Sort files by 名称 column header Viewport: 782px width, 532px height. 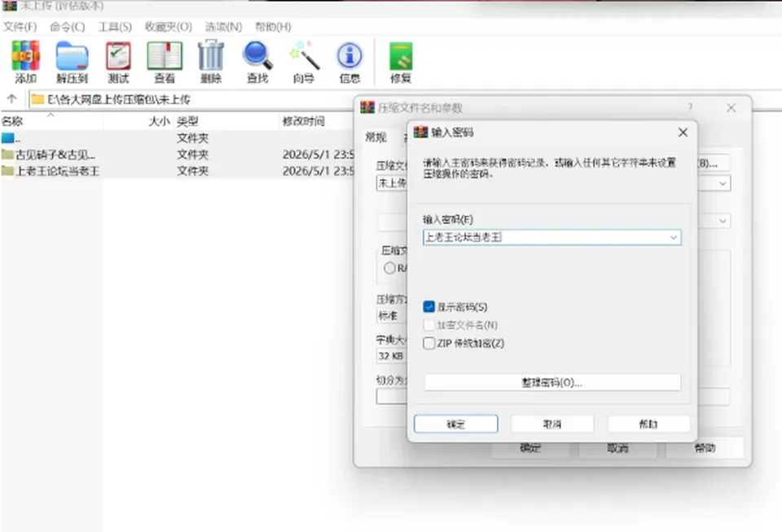(51, 121)
